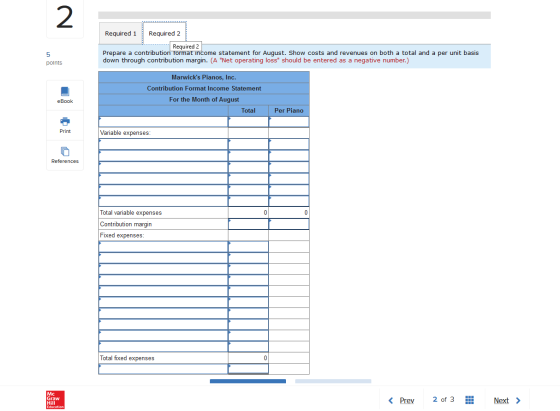Click the Total fixed expenses label
The height and width of the screenshot is (411, 560).
pos(127,358)
